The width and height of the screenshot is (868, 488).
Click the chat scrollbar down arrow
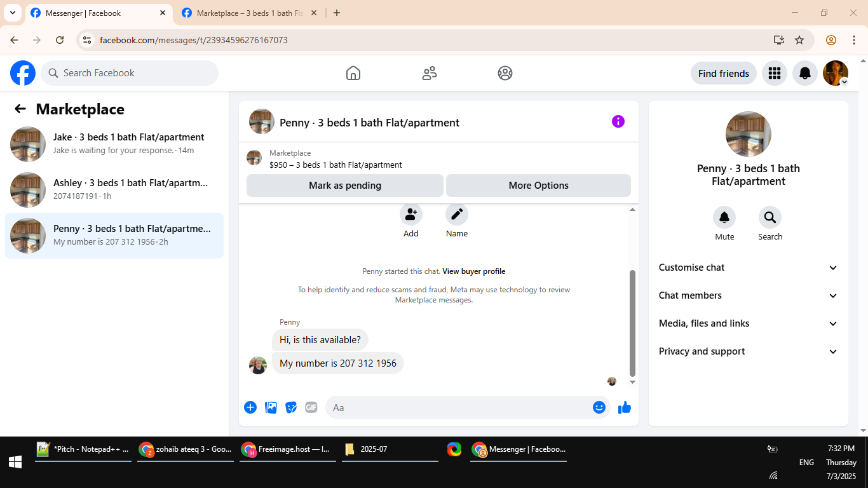click(632, 383)
